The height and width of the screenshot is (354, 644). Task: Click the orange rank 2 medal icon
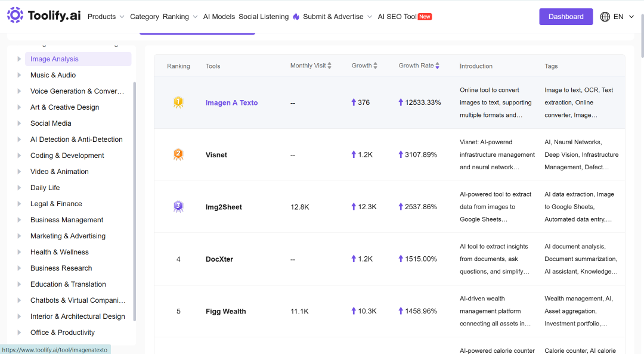[x=178, y=154]
